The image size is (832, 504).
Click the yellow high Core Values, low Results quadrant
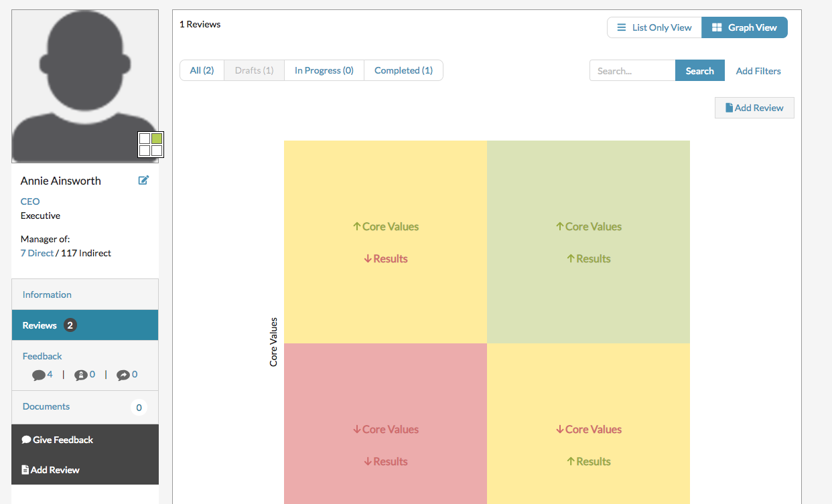385,242
